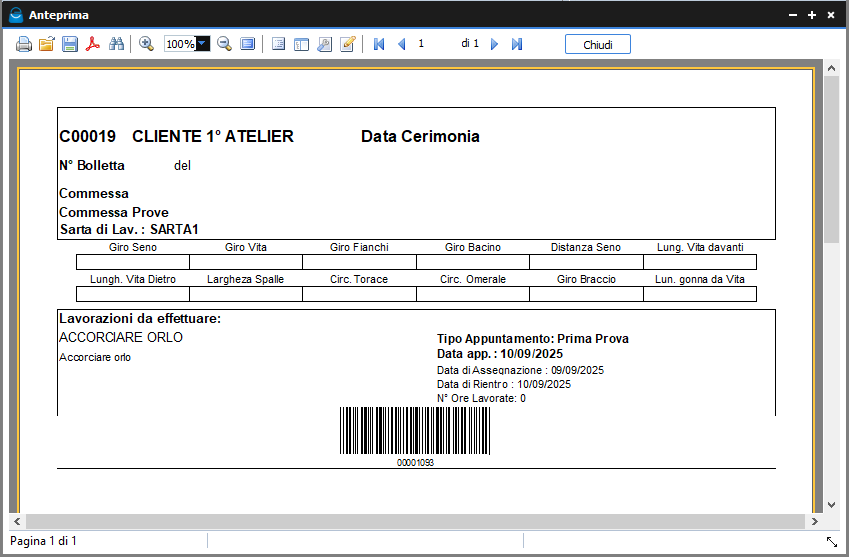Click Lavorazioni da effettuare heading
Viewport: 849px width, 557px height.
[x=140, y=318]
